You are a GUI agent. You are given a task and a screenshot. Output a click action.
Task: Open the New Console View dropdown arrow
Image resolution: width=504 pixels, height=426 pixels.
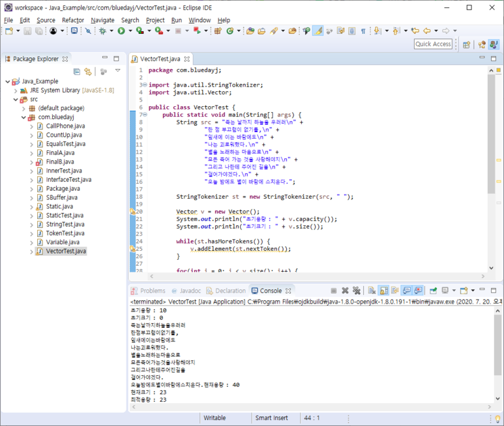click(473, 291)
